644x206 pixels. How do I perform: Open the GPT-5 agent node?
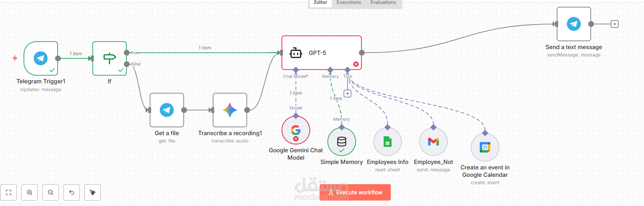[322, 53]
